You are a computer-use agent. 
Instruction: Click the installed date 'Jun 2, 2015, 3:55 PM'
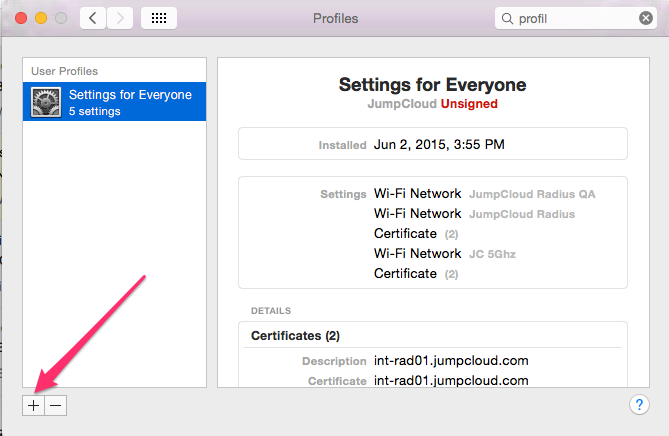pyautogui.click(x=439, y=144)
